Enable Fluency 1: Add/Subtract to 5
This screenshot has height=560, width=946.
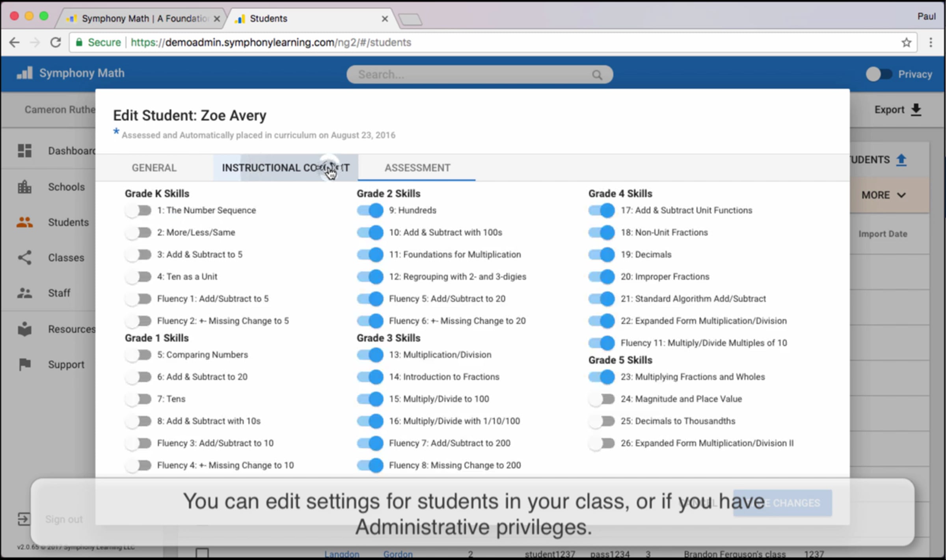[138, 299]
